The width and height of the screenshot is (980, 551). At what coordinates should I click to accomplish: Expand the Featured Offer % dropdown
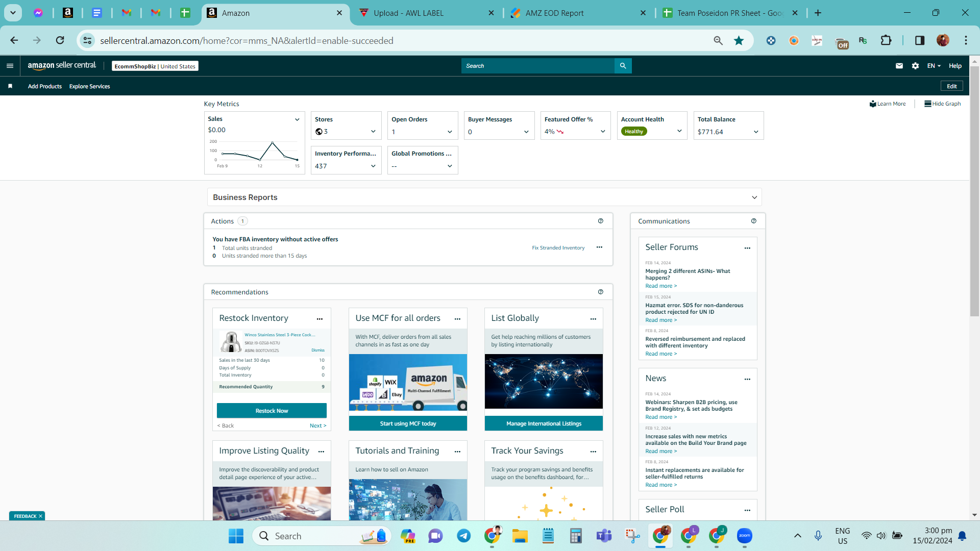[x=603, y=132]
